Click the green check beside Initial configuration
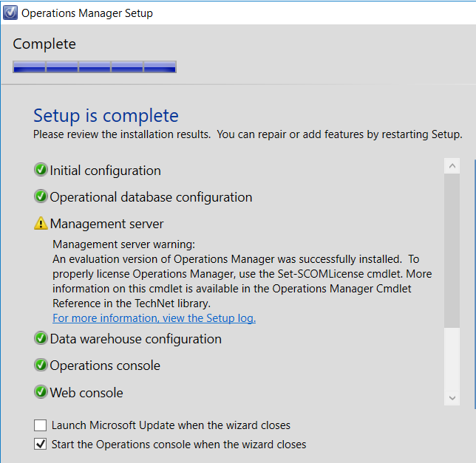Screen dimensions: 476x463 41,170
